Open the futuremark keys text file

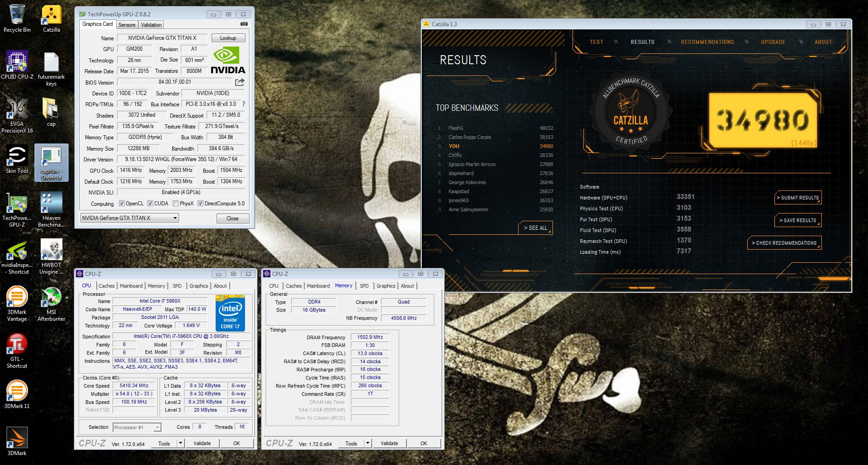click(52, 69)
